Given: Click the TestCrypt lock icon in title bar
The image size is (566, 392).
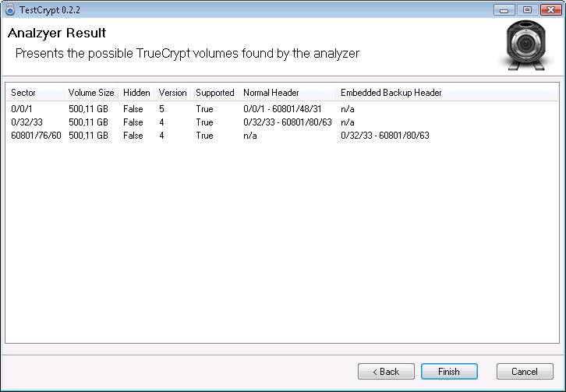Looking at the screenshot, I should [10, 9].
